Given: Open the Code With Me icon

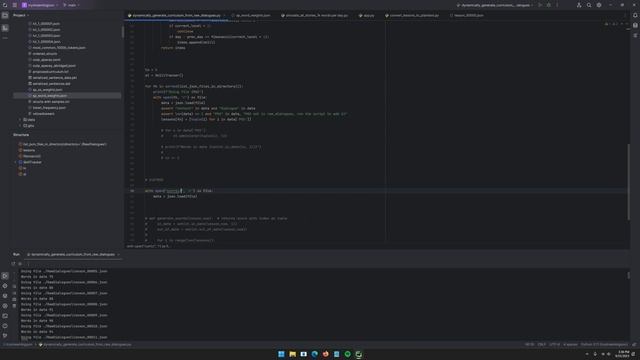Looking at the screenshot, I should pyautogui.click(x=579, y=5).
